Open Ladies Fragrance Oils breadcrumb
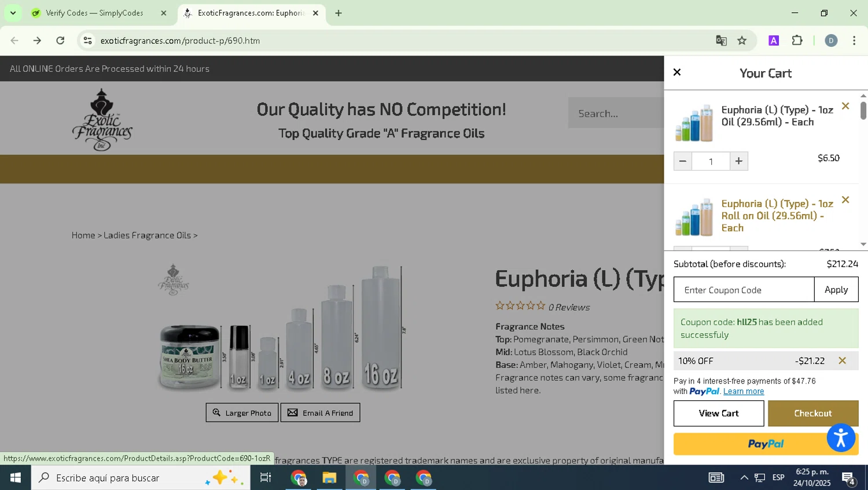This screenshot has height=490, width=868. 147,235
